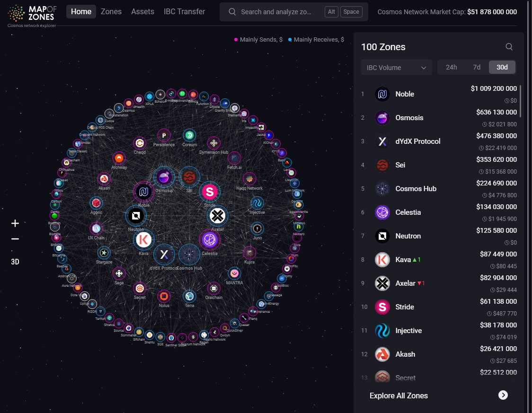Click the Neutron node on the map

coord(136,216)
